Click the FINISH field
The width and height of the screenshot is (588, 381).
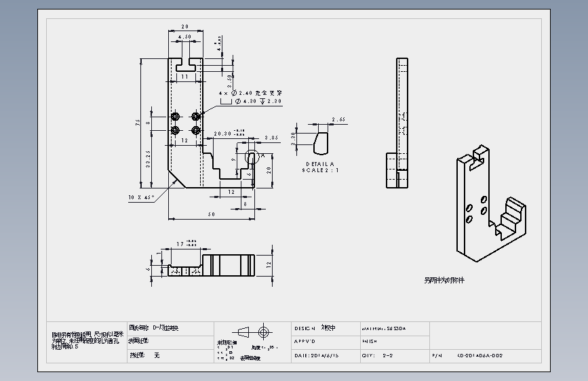coord(395,342)
